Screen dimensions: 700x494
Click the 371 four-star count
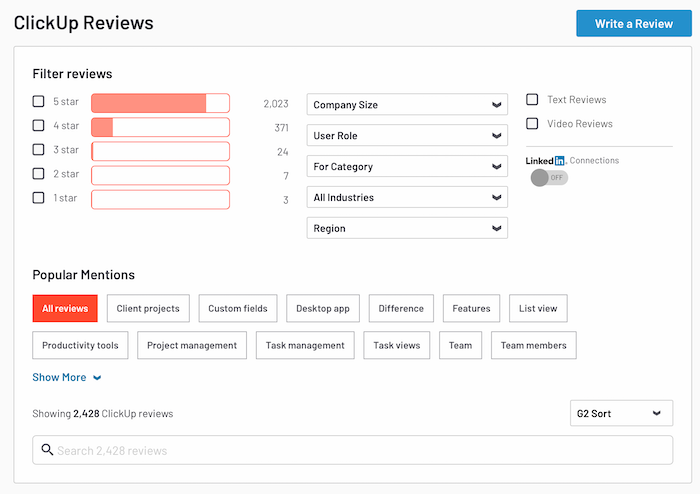point(281,128)
